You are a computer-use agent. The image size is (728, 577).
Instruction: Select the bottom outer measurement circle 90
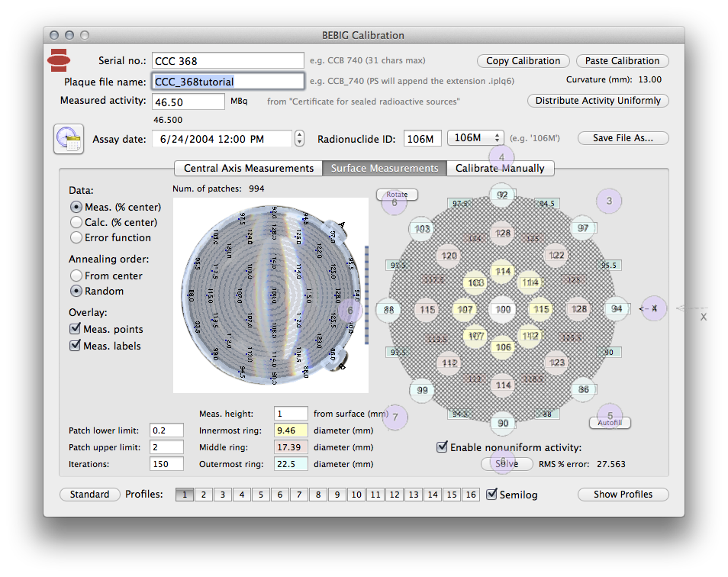[503, 424]
